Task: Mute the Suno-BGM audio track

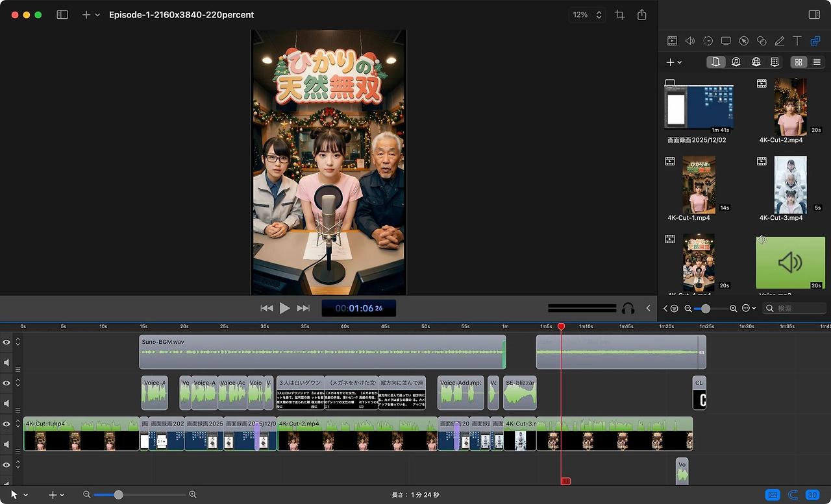Action: [x=6, y=362]
